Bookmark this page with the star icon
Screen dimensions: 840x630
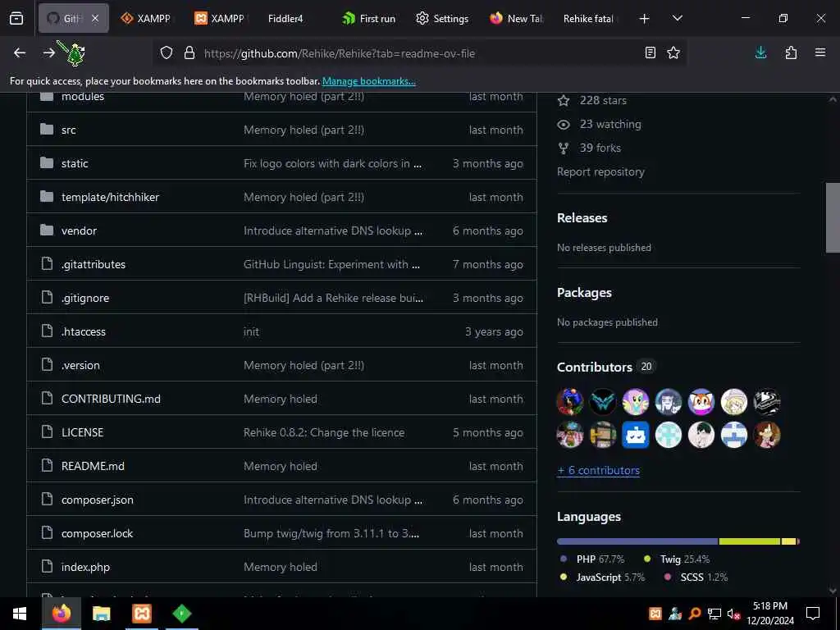coord(673,52)
